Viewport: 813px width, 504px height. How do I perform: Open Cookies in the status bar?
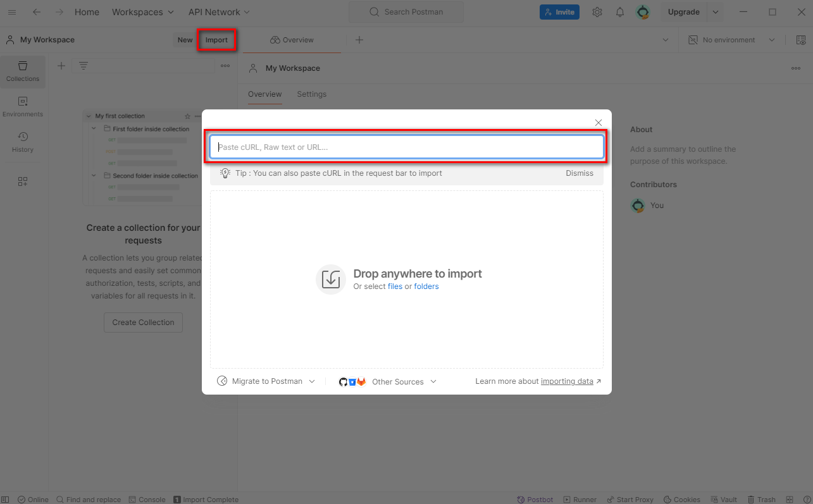coord(681,499)
